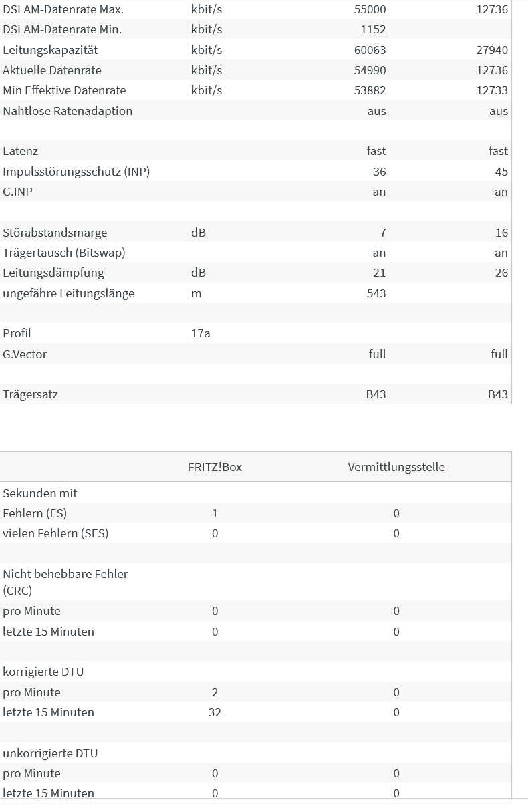The width and height of the screenshot is (528, 812).
Task: Select the korrigierte DTU heading
Action: point(43,672)
